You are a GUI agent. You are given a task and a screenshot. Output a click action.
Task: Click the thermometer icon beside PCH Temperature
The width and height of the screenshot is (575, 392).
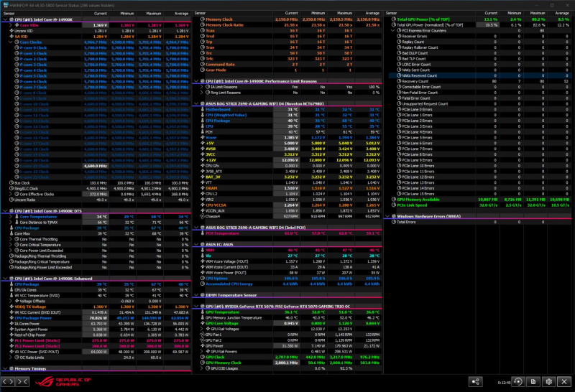click(203, 233)
